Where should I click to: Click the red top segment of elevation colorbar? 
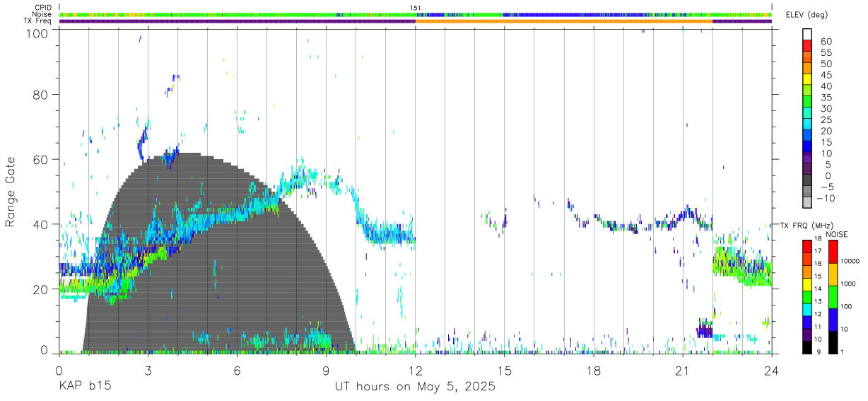(807, 45)
